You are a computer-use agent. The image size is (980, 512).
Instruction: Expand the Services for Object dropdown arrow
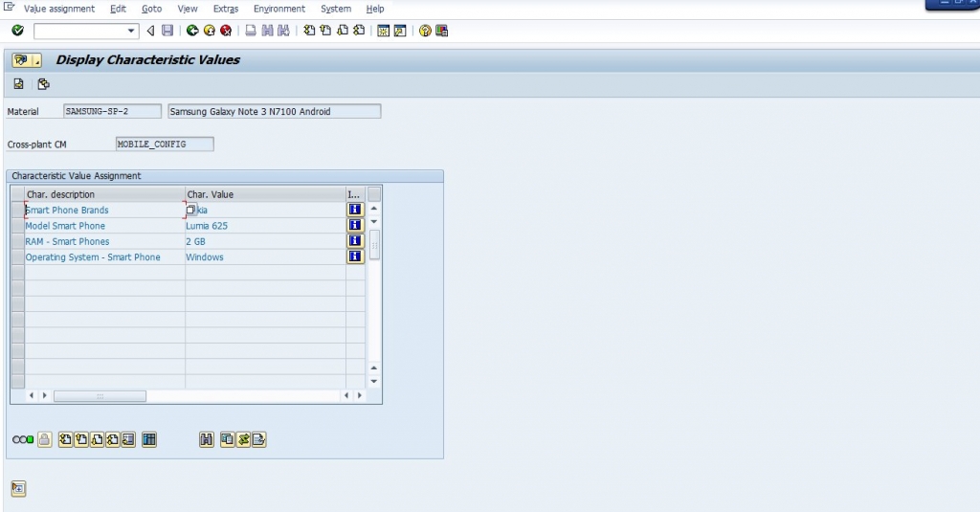(37, 60)
